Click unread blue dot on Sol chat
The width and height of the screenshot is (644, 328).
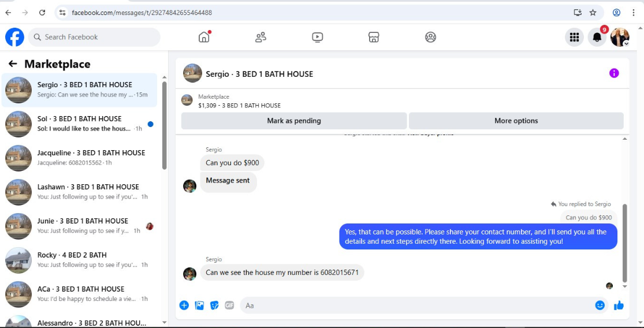pos(150,124)
